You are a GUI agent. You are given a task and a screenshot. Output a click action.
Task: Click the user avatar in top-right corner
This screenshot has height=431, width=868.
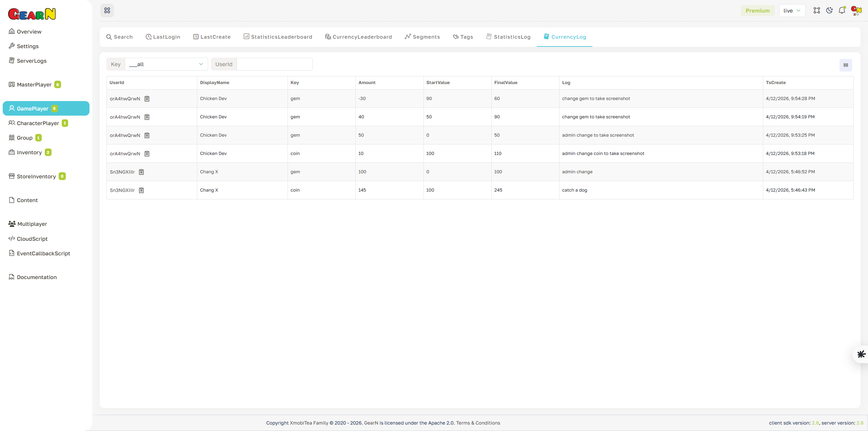click(856, 11)
